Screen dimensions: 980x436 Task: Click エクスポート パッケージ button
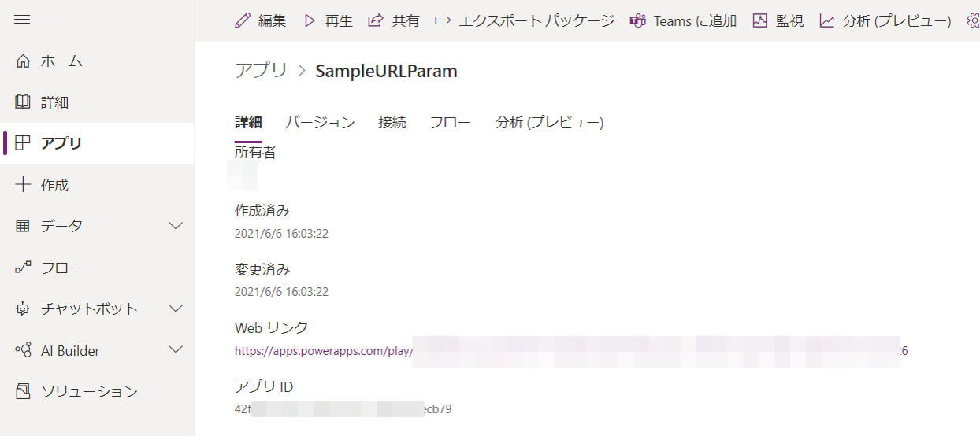pyautogui.click(x=525, y=21)
